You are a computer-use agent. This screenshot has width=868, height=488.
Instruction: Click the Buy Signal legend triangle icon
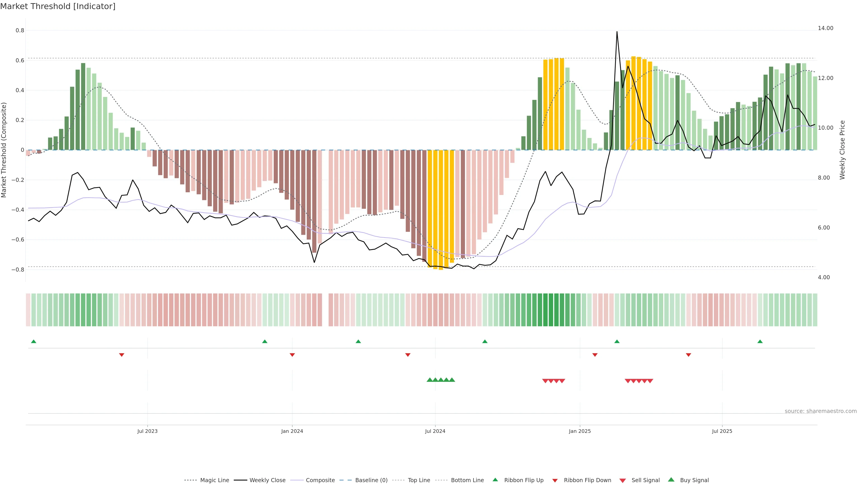[671, 480]
